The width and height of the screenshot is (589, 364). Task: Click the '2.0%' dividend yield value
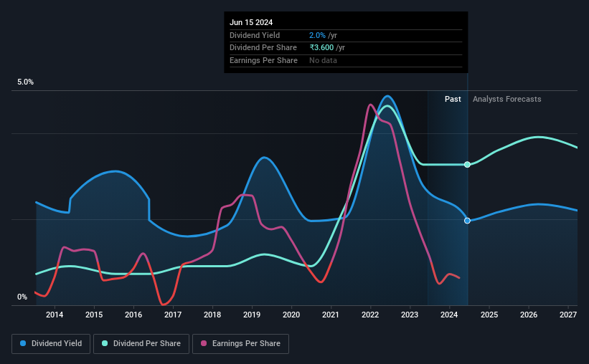tap(317, 35)
